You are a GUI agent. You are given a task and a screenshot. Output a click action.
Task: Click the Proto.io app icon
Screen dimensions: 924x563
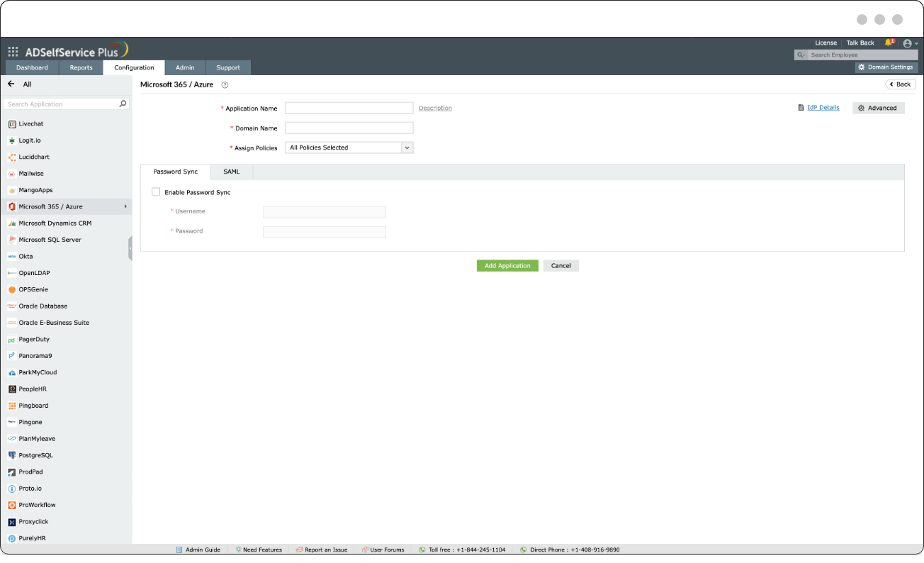coord(12,489)
